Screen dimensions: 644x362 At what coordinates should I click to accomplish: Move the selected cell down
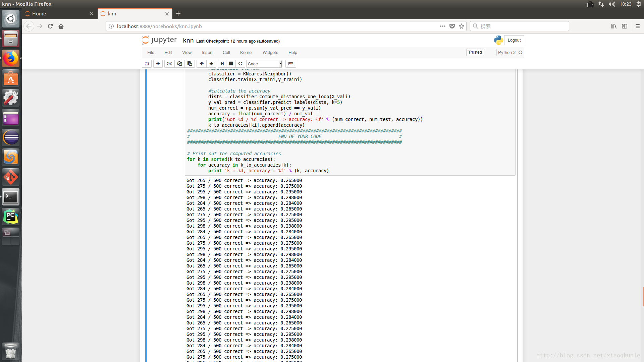click(211, 64)
